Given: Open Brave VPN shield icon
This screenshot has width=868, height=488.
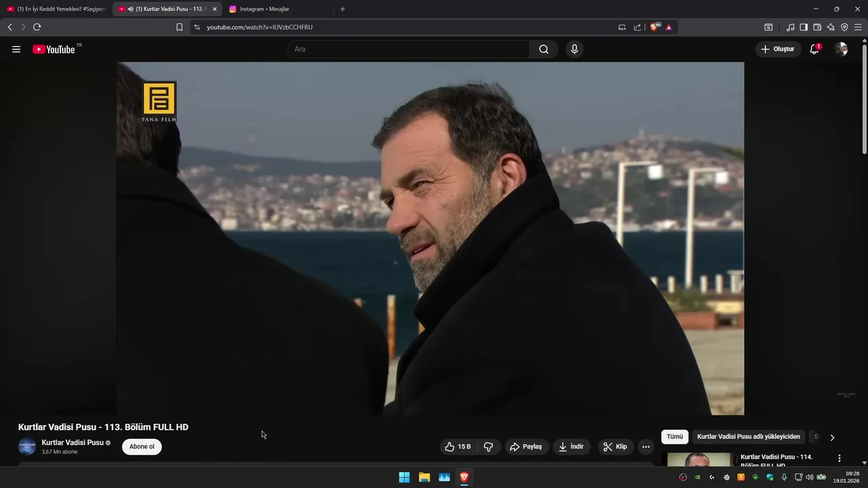Looking at the screenshot, I should coord(844,27).
